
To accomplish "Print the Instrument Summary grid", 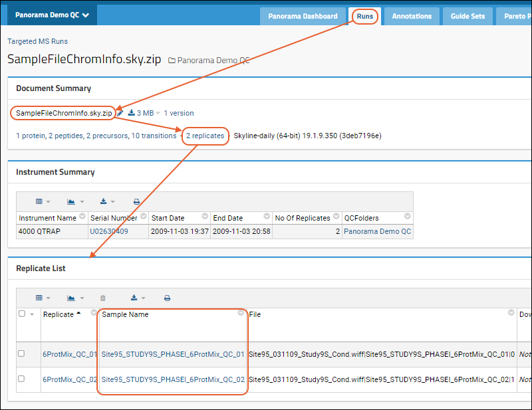I will point(136,201).
